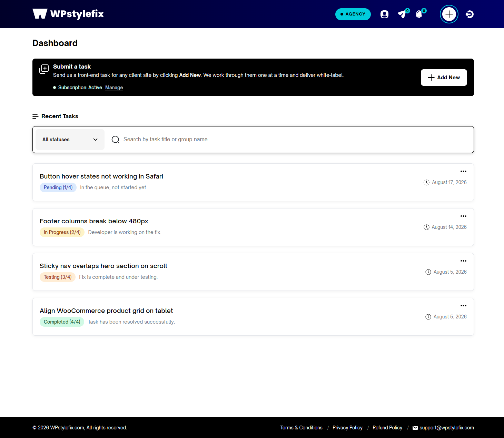Click the search magnifier icon
This screenshot has width=504, height=438.
pyautogui.click(x=116, y=140)
